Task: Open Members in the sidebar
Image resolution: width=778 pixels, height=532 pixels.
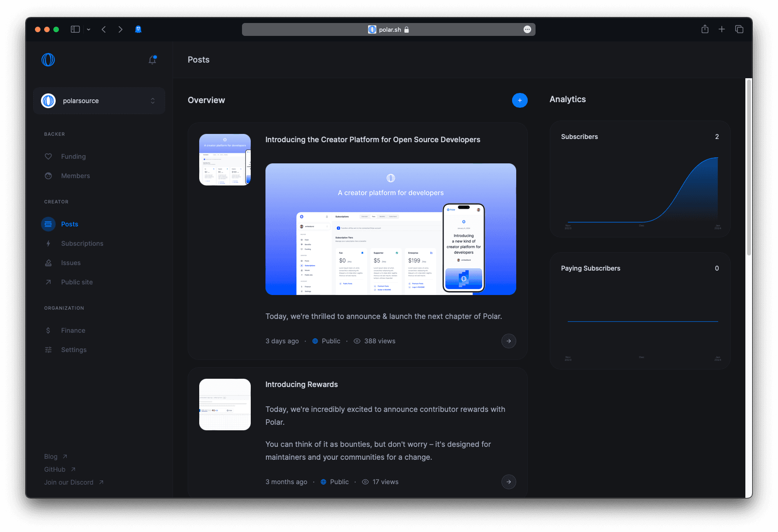Action: tap(75, 176)
